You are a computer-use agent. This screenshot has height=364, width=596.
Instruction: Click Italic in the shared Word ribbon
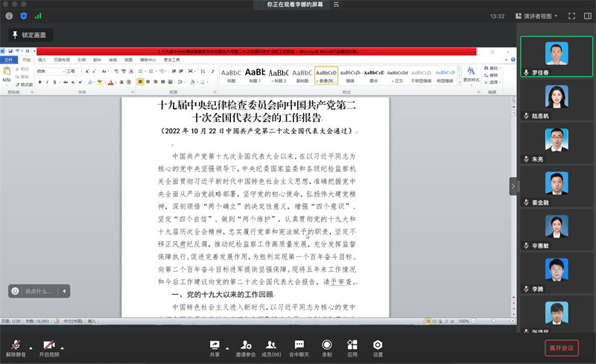47,82
